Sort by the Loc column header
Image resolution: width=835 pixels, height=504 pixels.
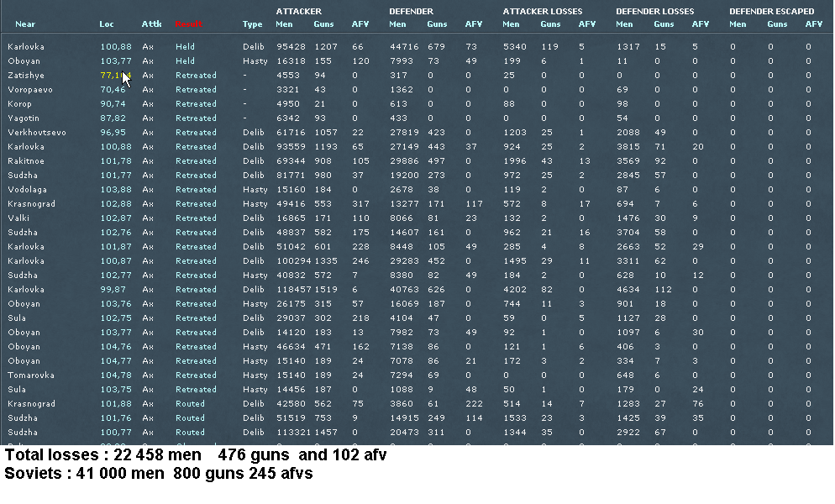tap(107, 24)
